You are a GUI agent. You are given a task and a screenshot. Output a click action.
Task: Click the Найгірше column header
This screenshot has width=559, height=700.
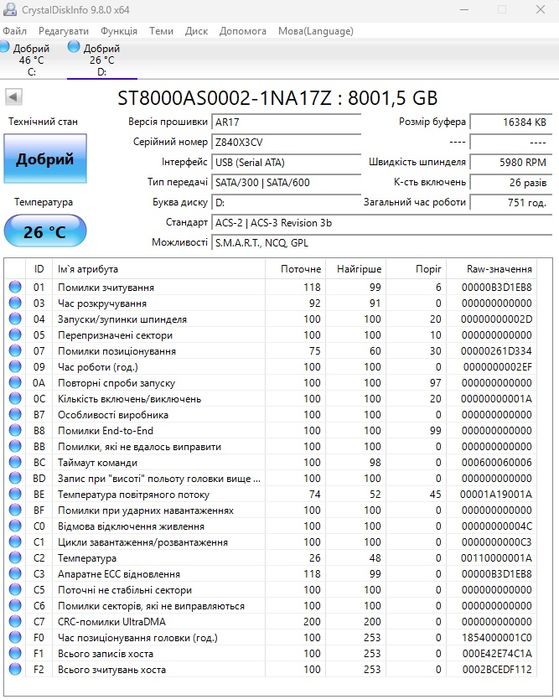coord(356,269)
